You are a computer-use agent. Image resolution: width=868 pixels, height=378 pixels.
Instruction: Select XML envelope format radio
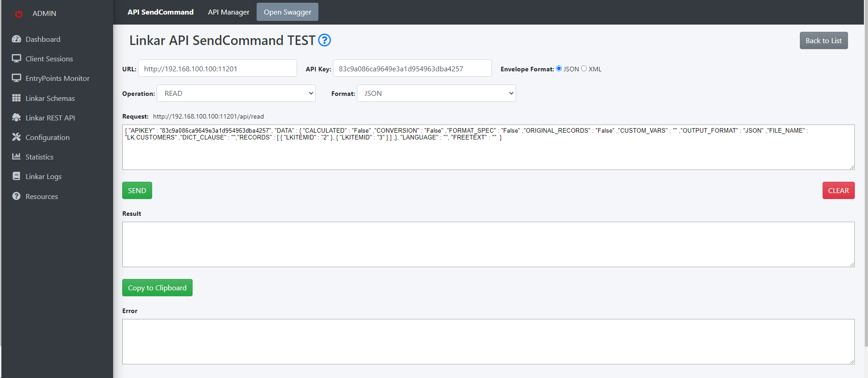coord(584,69)
